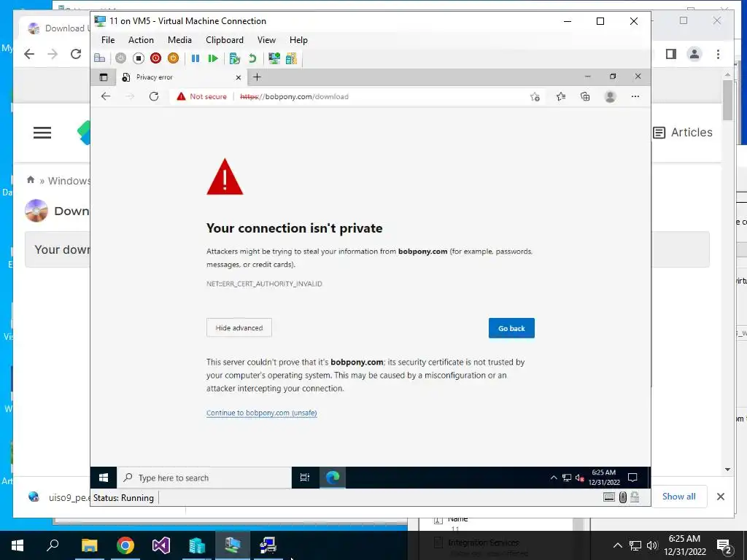The width and height of the screenshot is (747, 560).
Task: Click Show all in Chrome downloads bar
Action: (x=679, y=496)
